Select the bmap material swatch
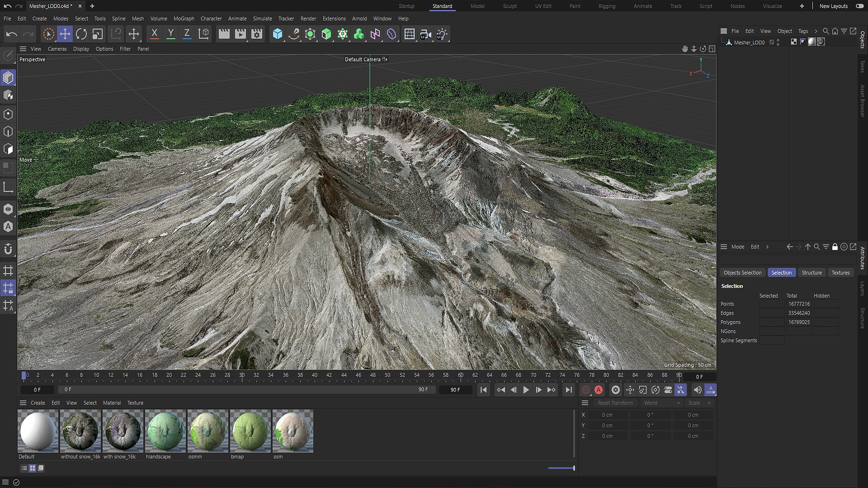 (x=250, y=431)
